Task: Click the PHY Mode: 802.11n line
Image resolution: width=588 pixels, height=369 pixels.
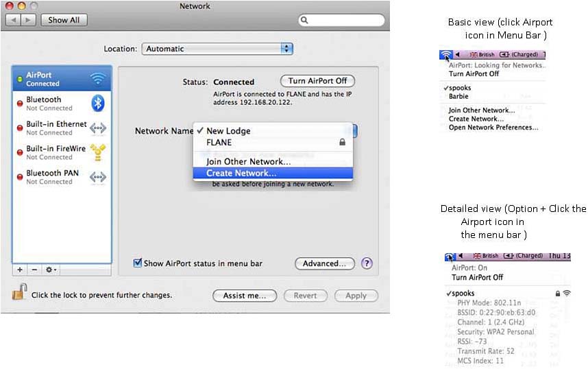Action: coord(489,303)
